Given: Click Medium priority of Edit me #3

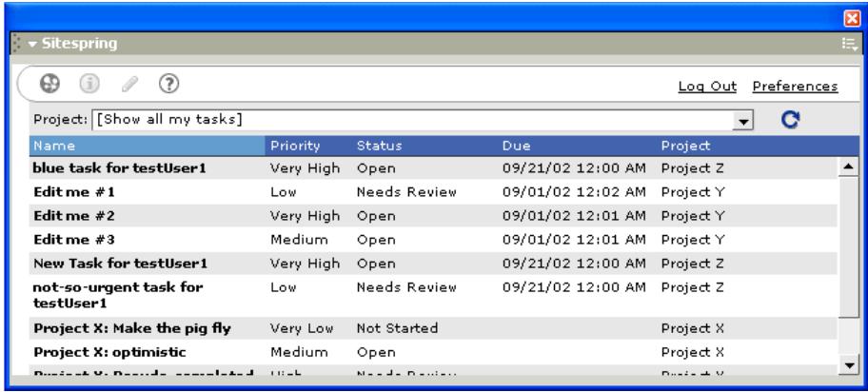Looking at the screenshot, I should pos(299,240).
